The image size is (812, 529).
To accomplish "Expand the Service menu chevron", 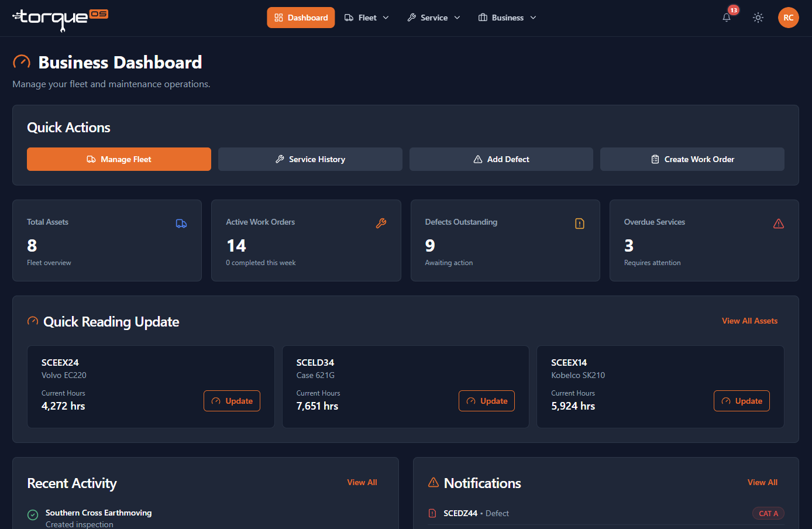I will (457, 18).
